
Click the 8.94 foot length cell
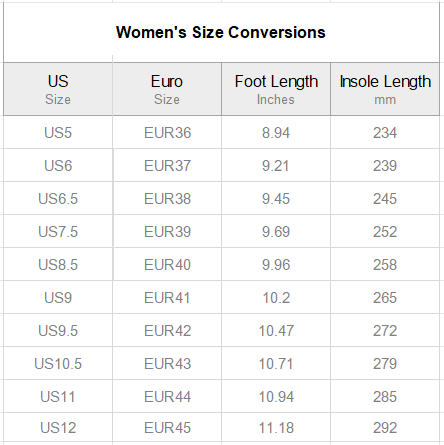[276, 133]
